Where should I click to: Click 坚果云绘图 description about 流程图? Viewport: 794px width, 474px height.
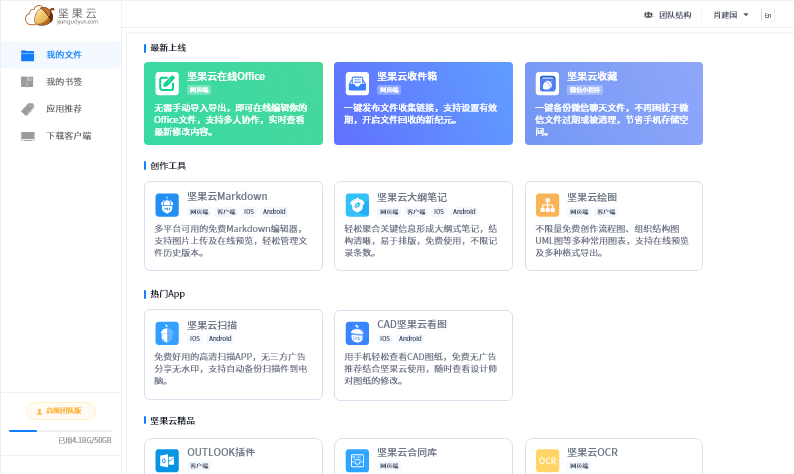(x=612, y=241)
